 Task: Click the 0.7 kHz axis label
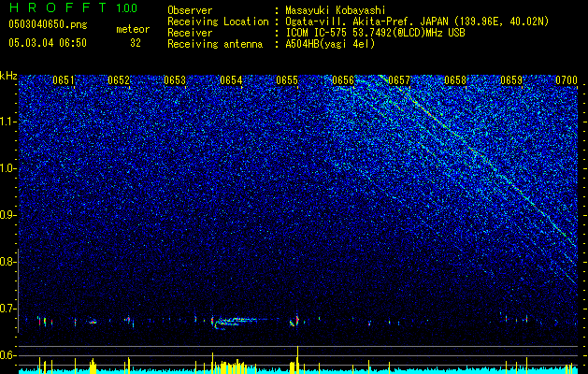7,309
